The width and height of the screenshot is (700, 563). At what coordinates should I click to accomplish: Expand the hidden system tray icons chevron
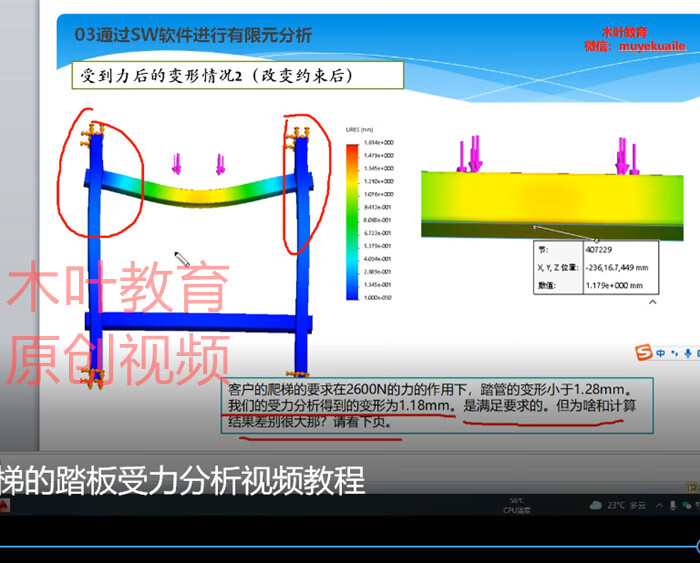pyautogui.click(x=659, y=505)
